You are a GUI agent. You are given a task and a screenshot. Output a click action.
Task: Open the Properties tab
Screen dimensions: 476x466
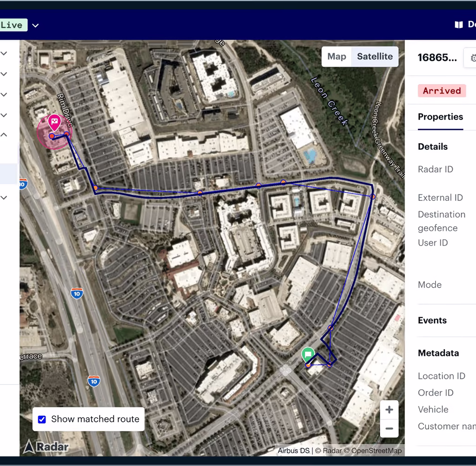[x=440, y=117]
